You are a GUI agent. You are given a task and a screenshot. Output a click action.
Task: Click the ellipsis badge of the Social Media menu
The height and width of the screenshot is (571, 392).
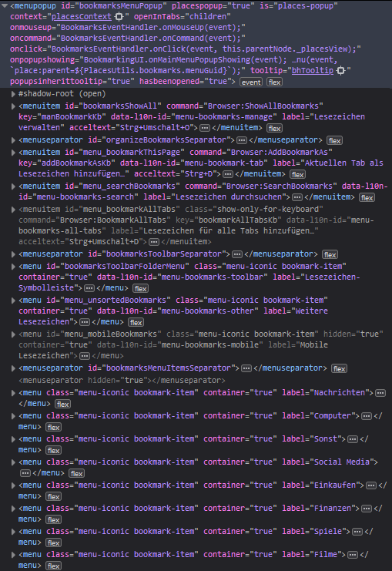(x=25, y=473)
